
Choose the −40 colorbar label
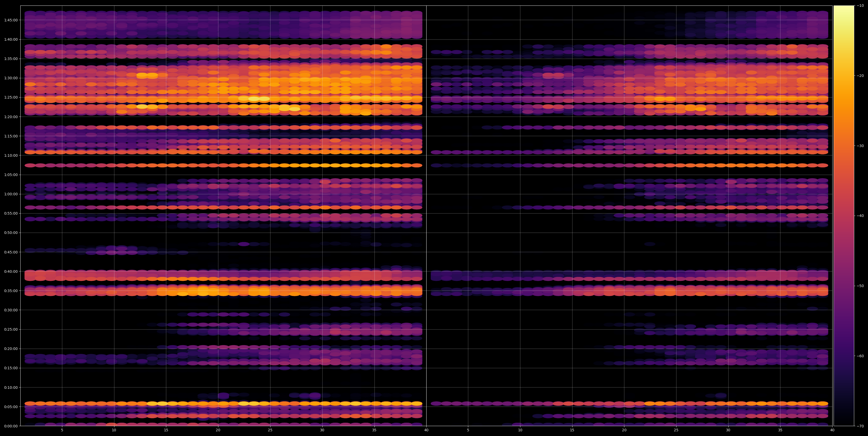[x=860, y=216]
